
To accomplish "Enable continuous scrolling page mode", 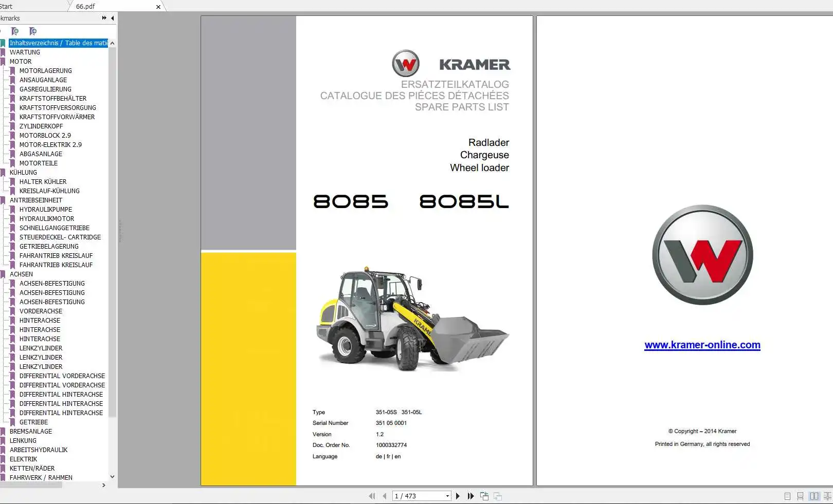I will click(800, 496).
